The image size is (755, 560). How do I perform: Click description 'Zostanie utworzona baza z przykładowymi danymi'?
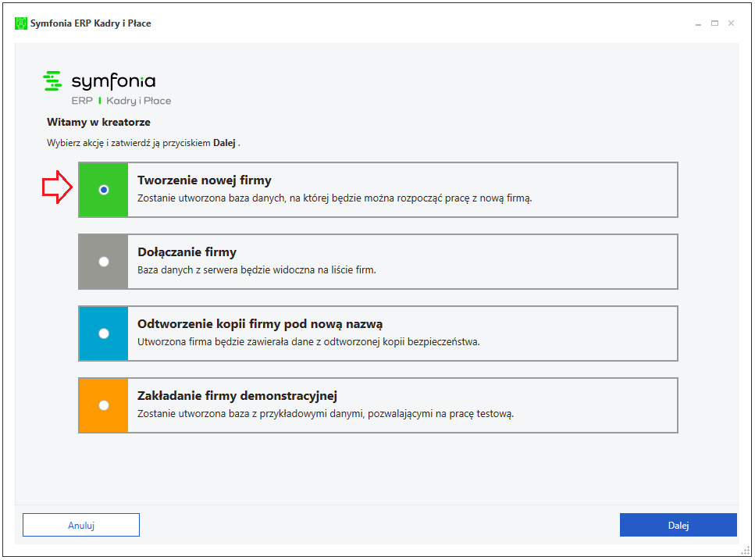tap(326, 414)
